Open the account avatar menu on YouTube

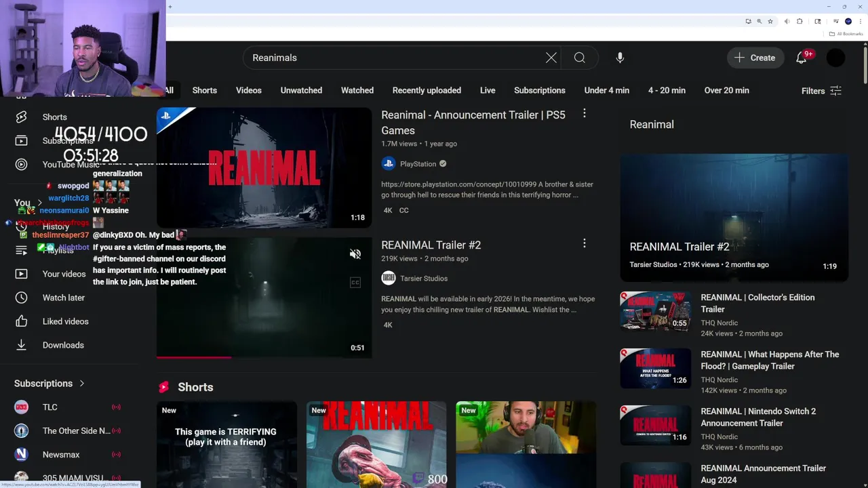[835, 58]
